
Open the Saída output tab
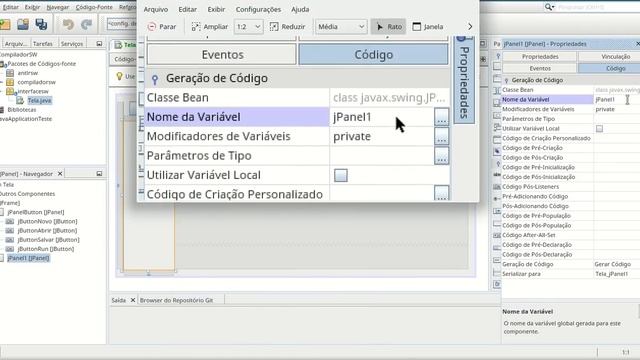point(118,300)
